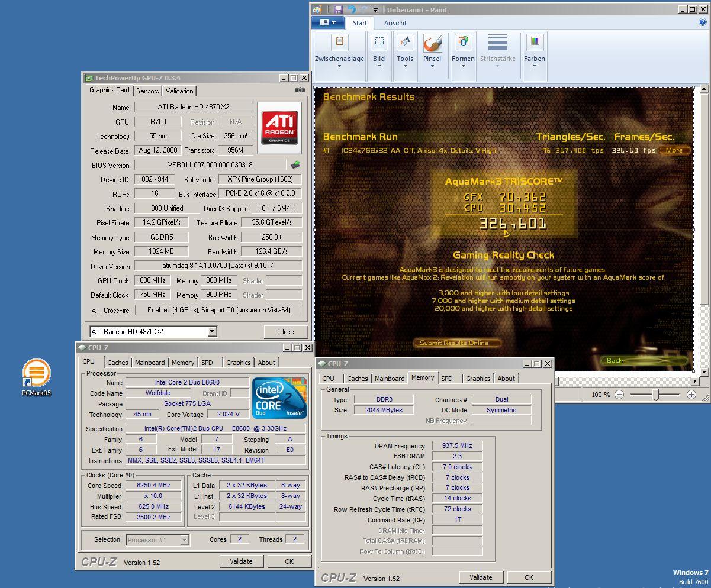The height and width of the screenshot is (588, 711).
Task: Click the Close button in GPU-Z
Action: click(x=286, y=332)
